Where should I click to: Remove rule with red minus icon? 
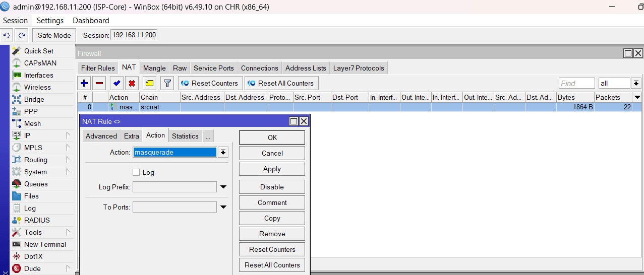point(99,83)
